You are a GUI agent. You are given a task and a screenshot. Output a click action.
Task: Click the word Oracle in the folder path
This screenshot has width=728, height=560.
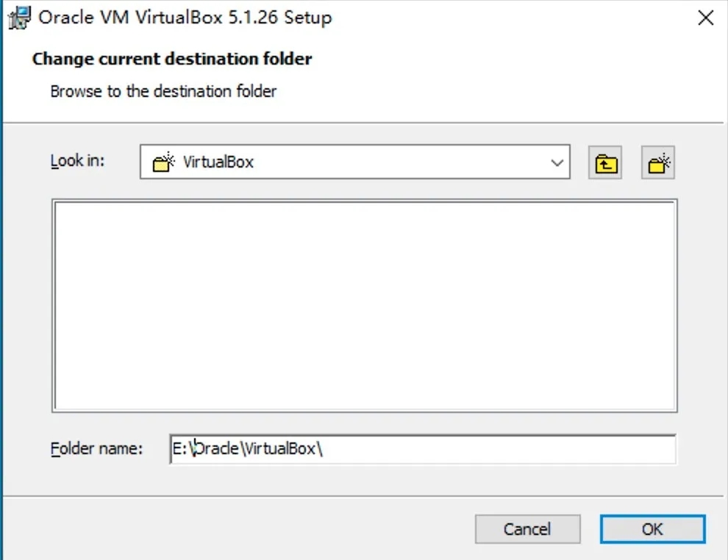pos(215,449)
